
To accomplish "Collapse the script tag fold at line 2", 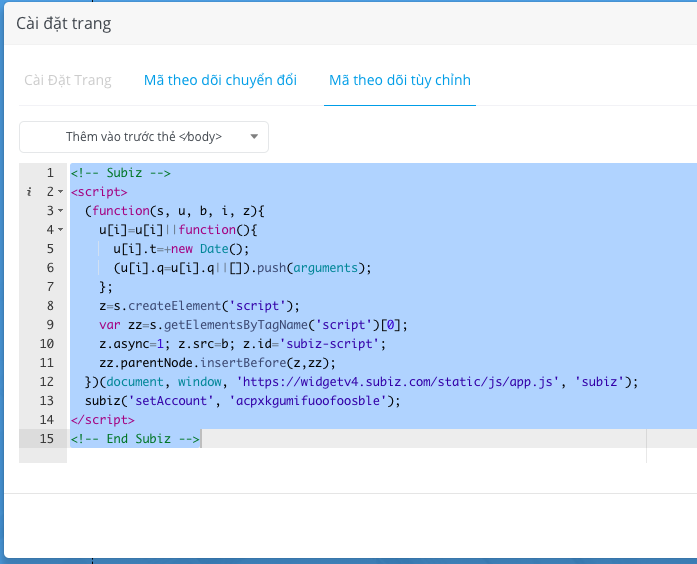I will 60,192.
